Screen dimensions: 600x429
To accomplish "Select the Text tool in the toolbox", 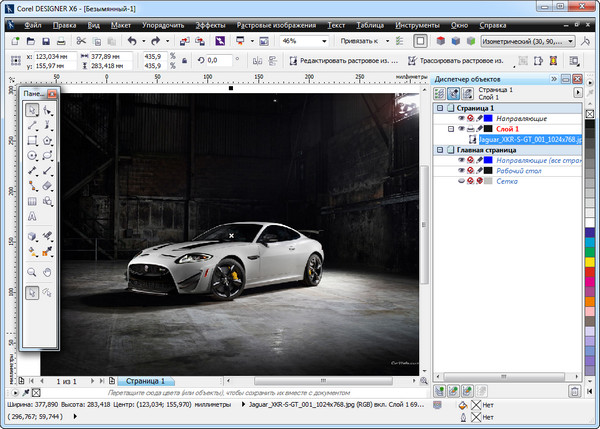I will click(x=32, y=215).
